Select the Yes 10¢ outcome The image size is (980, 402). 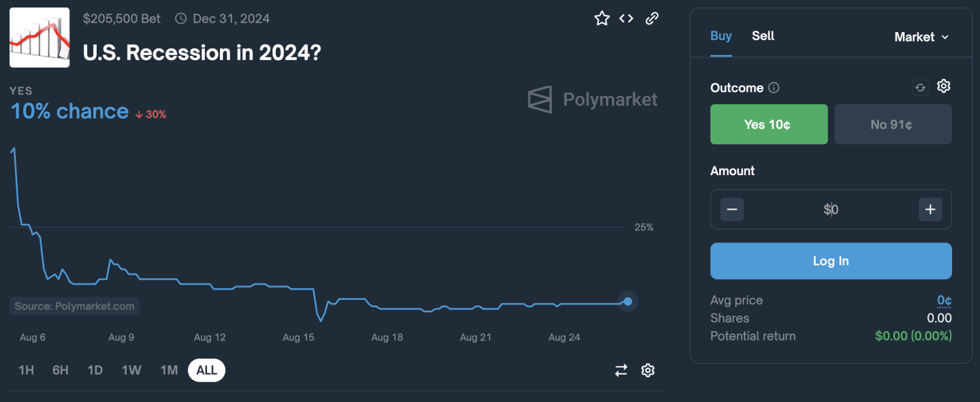[769, 124]
